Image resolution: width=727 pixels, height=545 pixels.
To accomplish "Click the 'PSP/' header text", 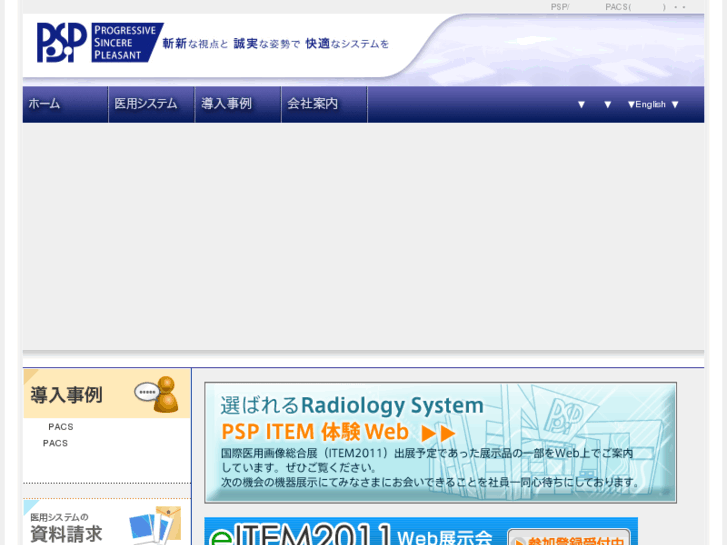I will point(560,7).
